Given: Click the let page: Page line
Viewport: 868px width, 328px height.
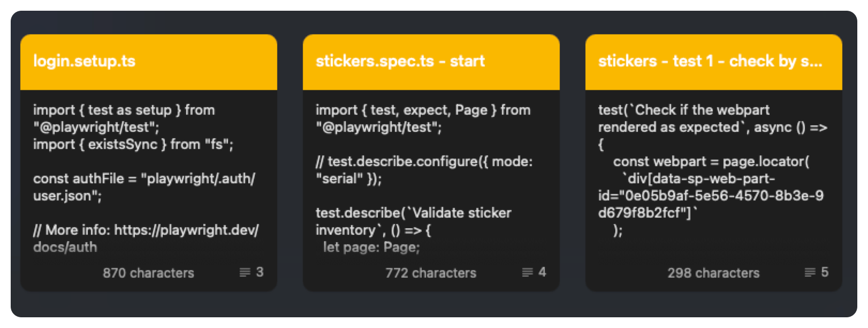Looking at the screenshot, I should point(371,248).
